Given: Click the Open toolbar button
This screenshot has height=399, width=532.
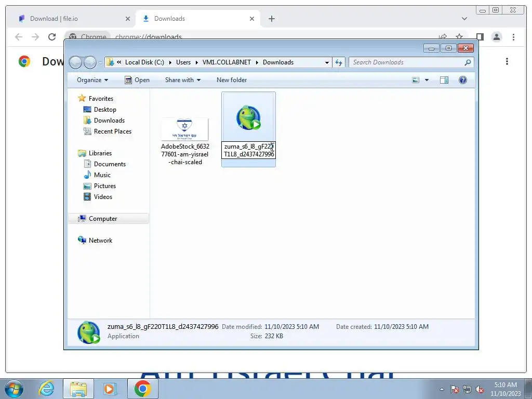Looking at the screenshot, I should pos(137,80).
